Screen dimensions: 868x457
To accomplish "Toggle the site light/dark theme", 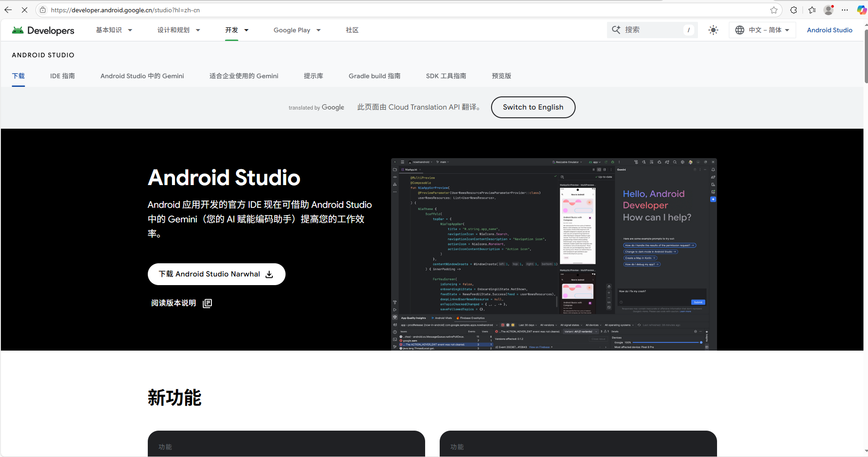I will tap(713, 30).
